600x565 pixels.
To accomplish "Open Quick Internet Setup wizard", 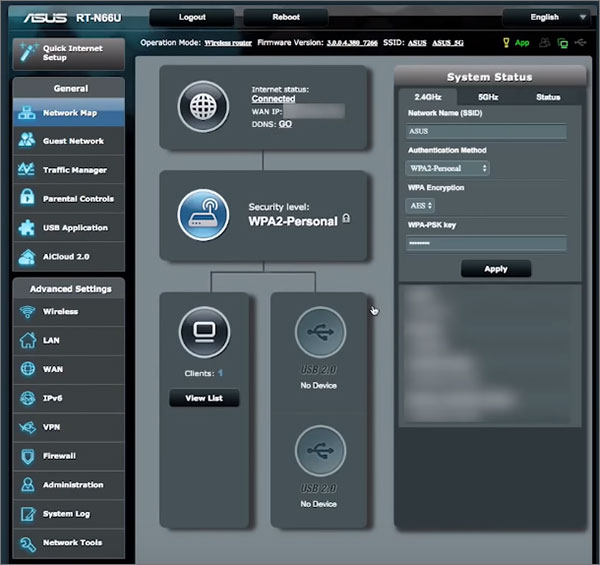I will point(68,53).
